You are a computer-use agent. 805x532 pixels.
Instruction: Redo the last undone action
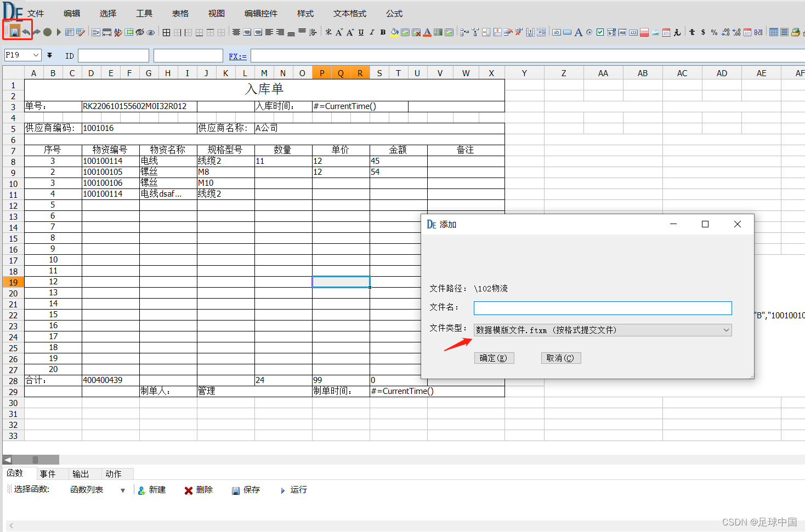[x=37, y=32]
